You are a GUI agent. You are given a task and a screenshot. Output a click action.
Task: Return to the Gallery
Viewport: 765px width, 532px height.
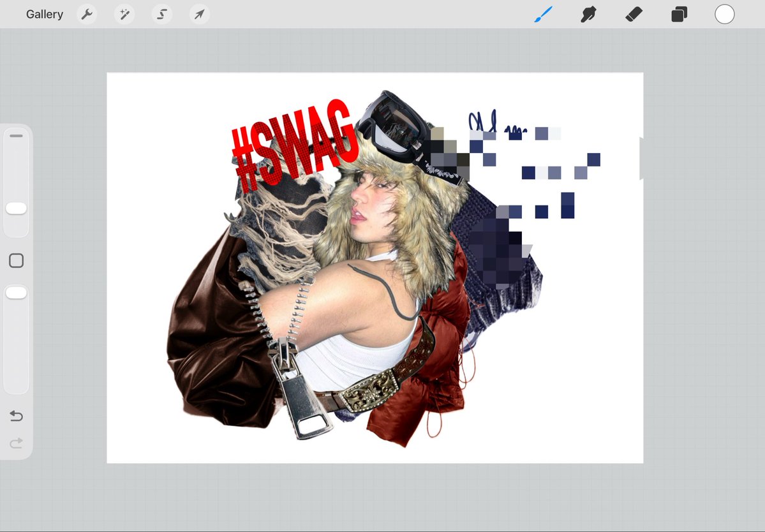coord(44,13)
